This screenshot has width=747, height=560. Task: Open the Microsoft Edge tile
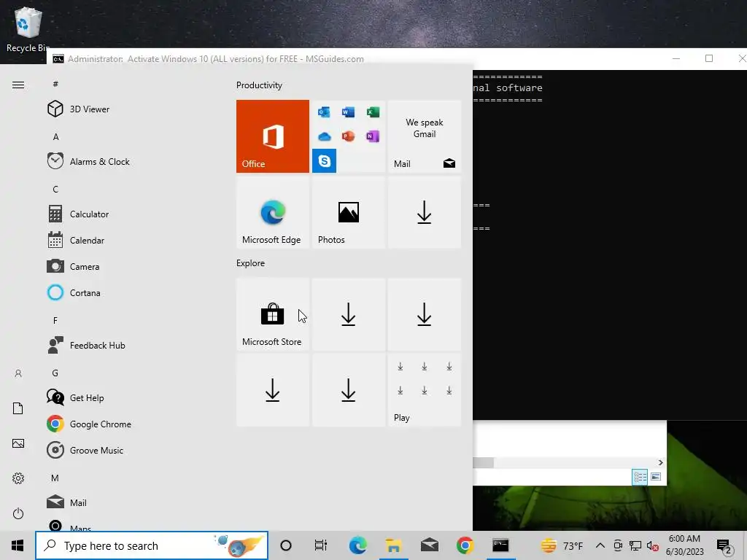point(273,212)
